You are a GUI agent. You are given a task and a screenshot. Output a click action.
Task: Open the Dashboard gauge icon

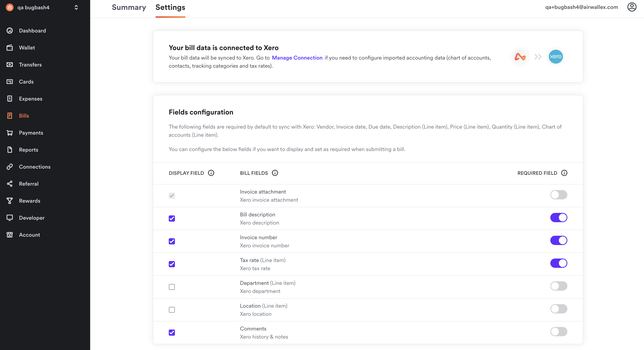[x=9, y=31]
